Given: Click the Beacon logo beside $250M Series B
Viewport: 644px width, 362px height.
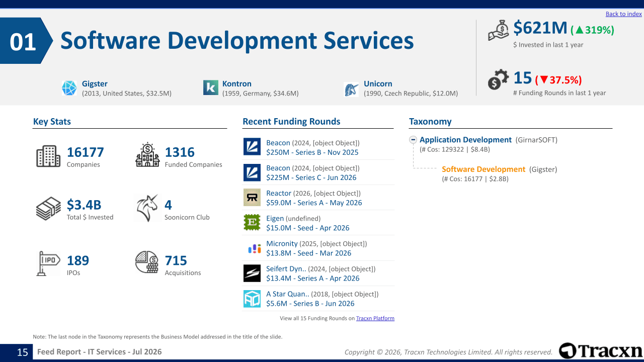Looking at the screenshot, I should 252,147.
